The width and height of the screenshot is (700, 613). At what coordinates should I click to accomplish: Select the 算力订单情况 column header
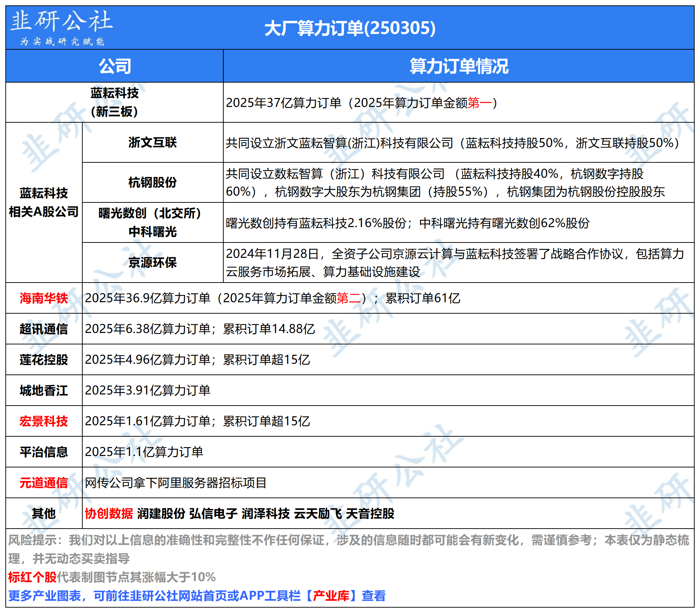(459, 66)
